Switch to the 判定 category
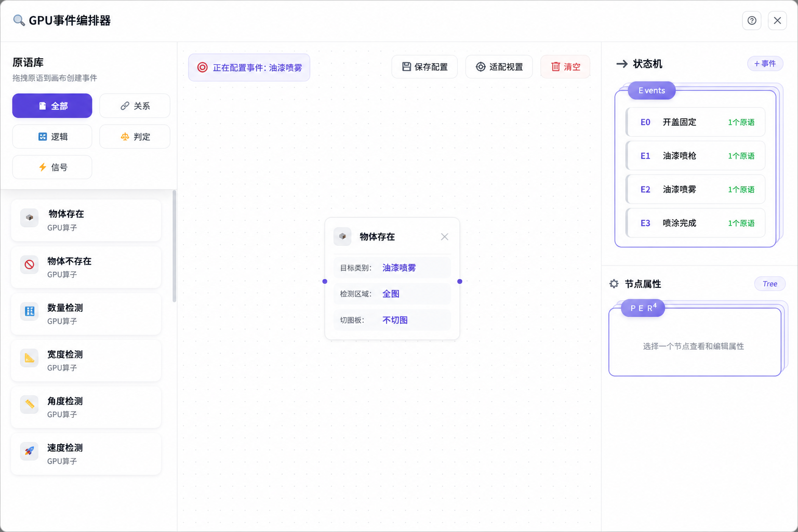This screenshot has width=798, height=532. (135, 137)
